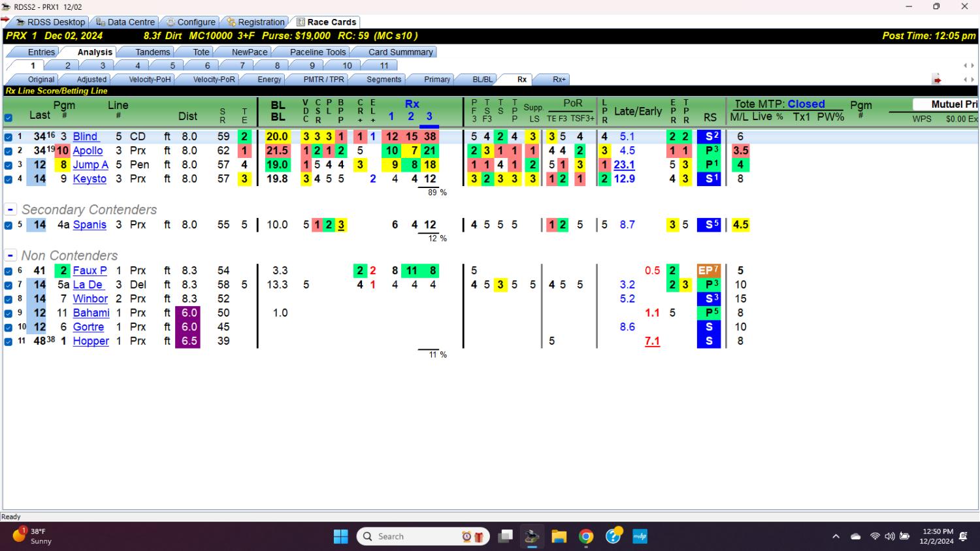Uncheck the row 1 Blind checkbox

pos(8,137)
